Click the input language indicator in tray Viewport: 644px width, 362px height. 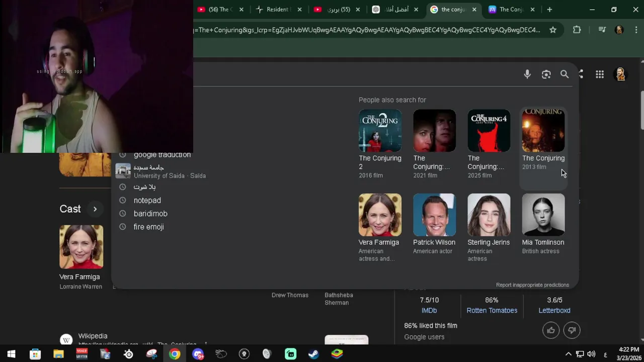point(605,354)
